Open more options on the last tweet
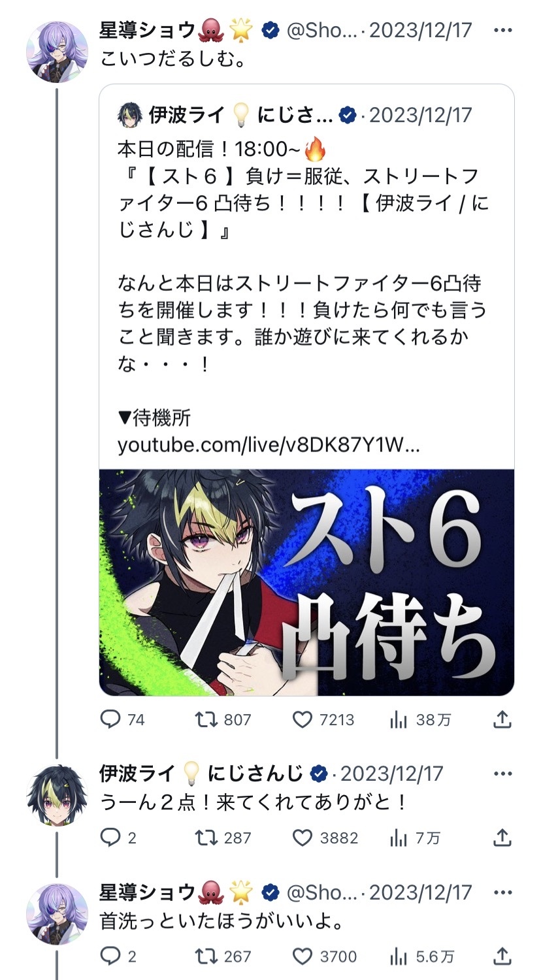The height and width of the screenshot is (980, 541). 502,892
